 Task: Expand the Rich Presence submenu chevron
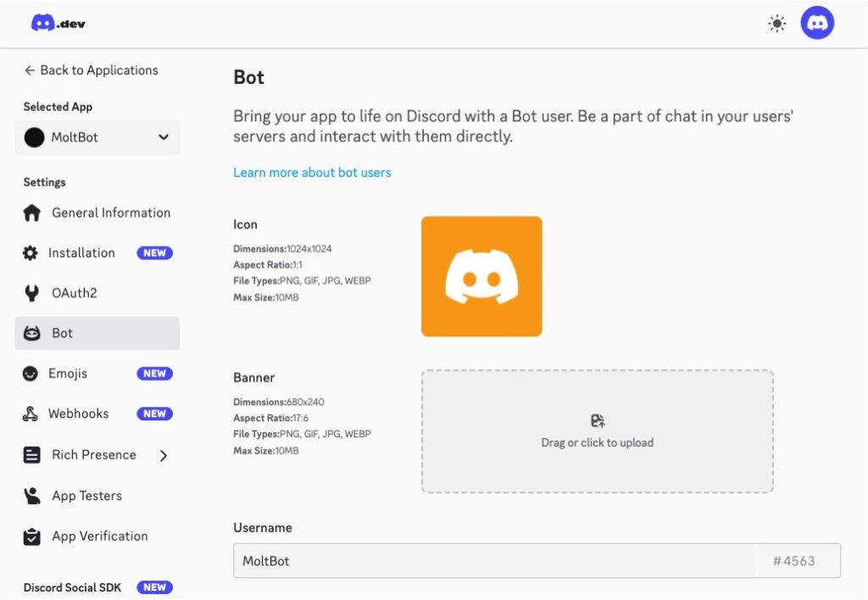click(x=164, y=455)
